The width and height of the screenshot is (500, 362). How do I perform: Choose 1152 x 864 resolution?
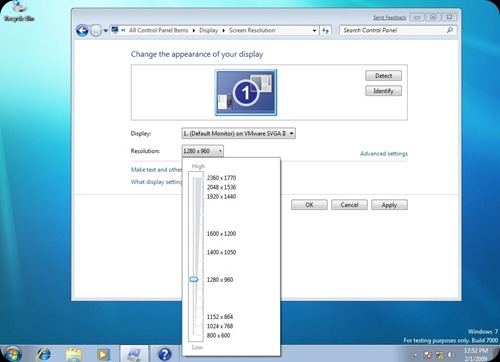coord(220,317)
